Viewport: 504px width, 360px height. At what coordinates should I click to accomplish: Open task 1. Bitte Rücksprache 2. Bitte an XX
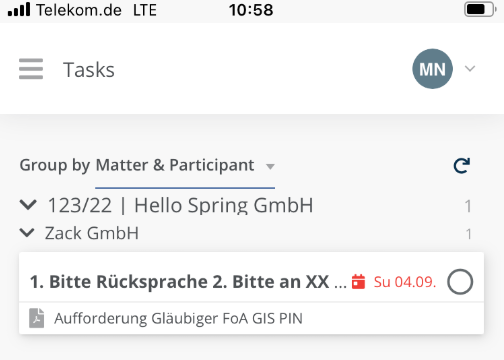pyautogui.click(x=188, y=282)
